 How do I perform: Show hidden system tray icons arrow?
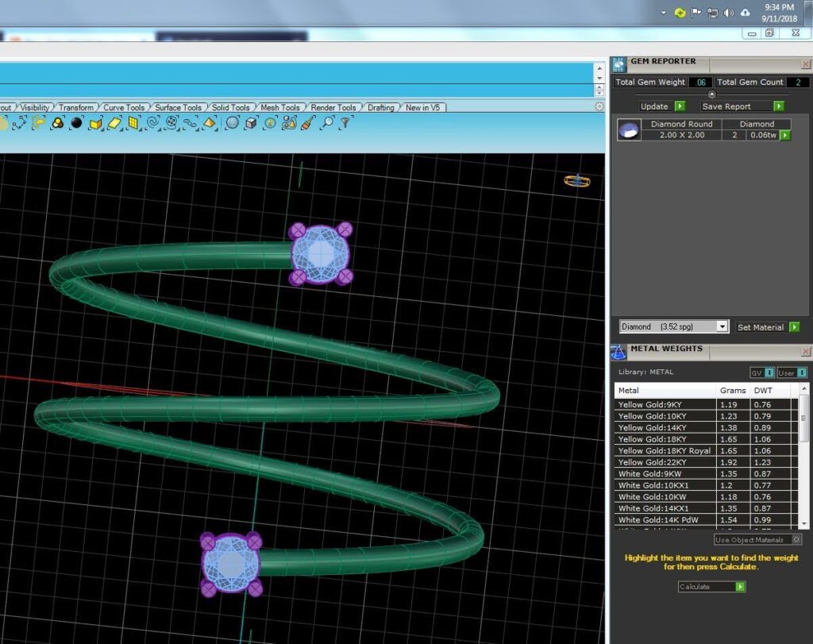pyautogui.click(x=664, y=13)
